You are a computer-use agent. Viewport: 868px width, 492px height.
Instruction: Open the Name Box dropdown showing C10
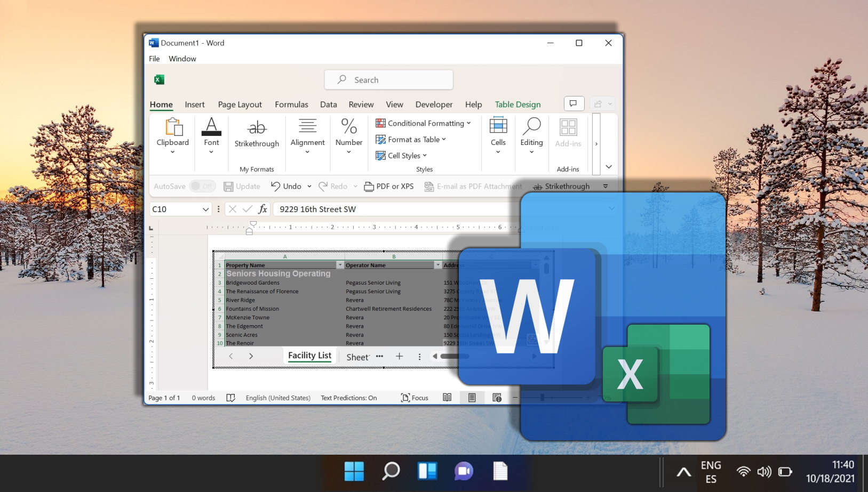tap(207, 209)
